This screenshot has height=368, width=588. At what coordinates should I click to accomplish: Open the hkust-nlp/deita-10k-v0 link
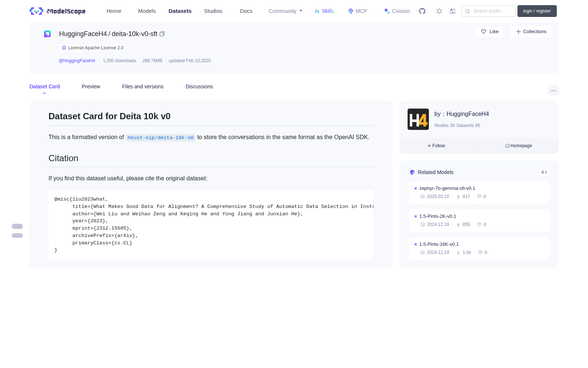tap(160, 138)
